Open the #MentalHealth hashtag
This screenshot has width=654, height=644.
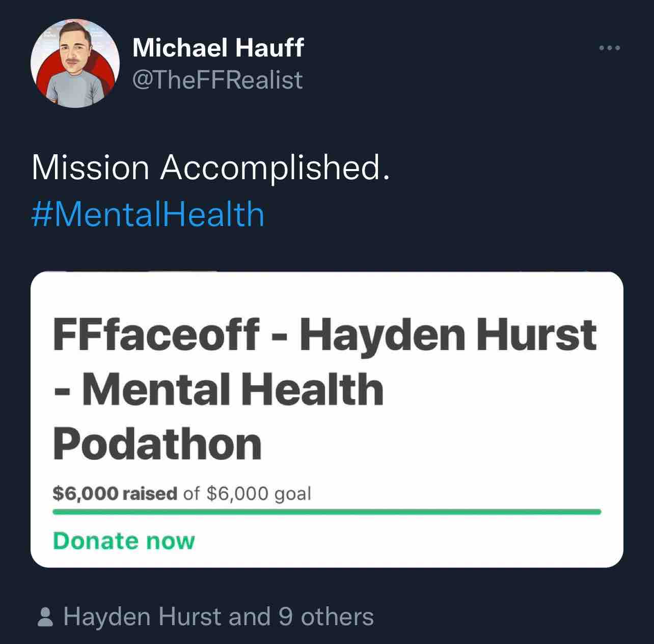[148, 214]
